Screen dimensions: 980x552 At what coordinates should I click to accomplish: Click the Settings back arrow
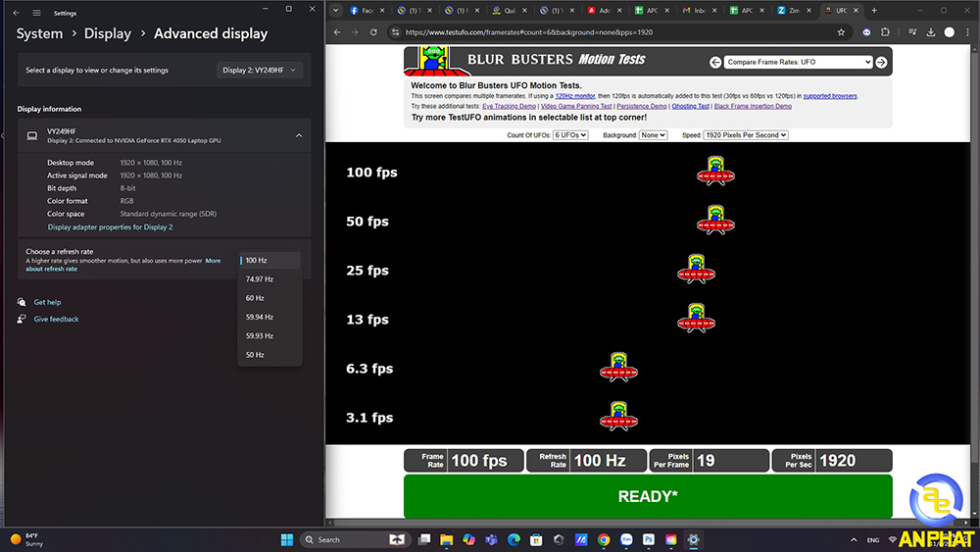click(x=17, y=13)
